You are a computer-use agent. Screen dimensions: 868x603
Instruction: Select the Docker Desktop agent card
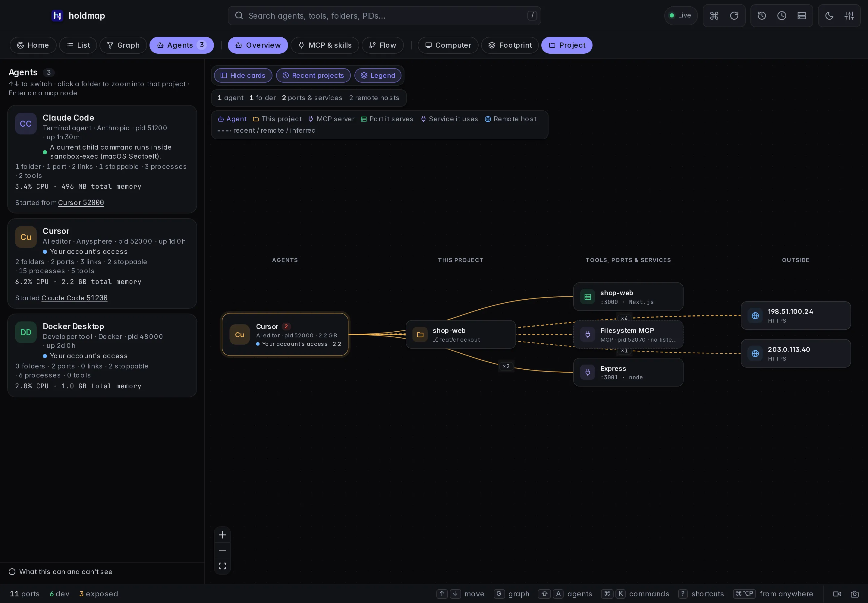click(x=102, y=355)
